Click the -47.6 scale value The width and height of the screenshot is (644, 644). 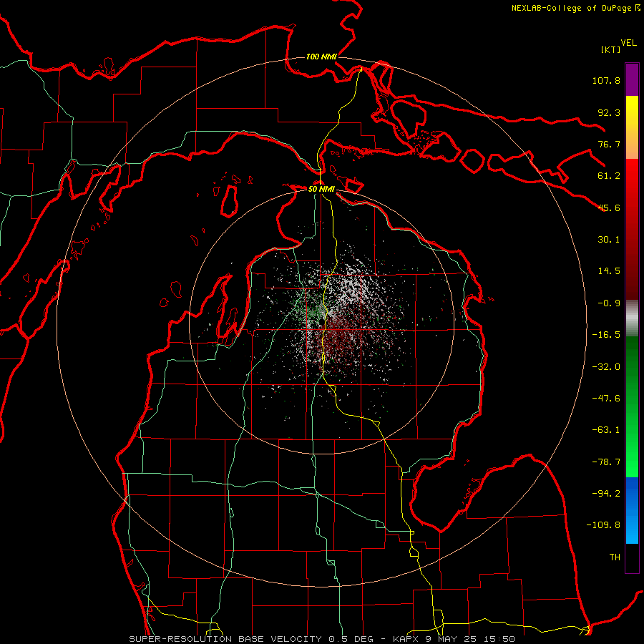click(x=606, y=399)
